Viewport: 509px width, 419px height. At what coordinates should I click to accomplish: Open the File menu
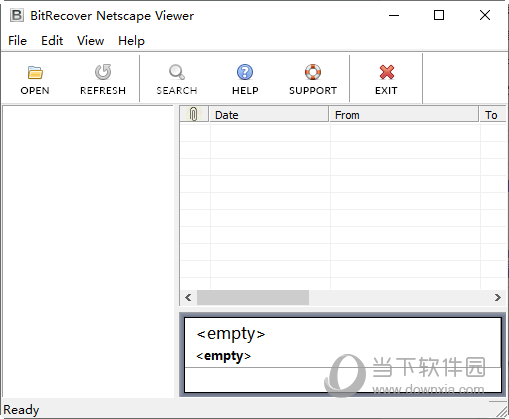point(17,41)
